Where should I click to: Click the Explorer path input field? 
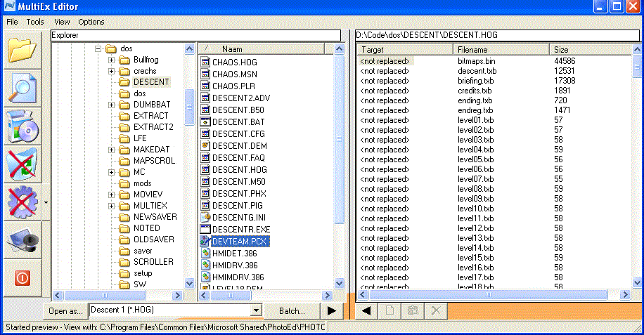(x=195, y=35)
